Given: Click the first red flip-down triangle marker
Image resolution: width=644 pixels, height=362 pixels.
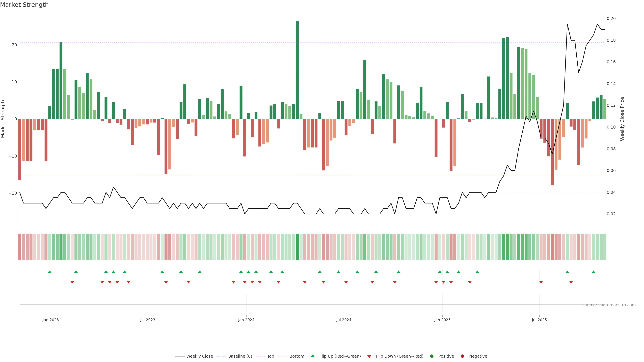Looking at the screenshot, I should 72,282.
